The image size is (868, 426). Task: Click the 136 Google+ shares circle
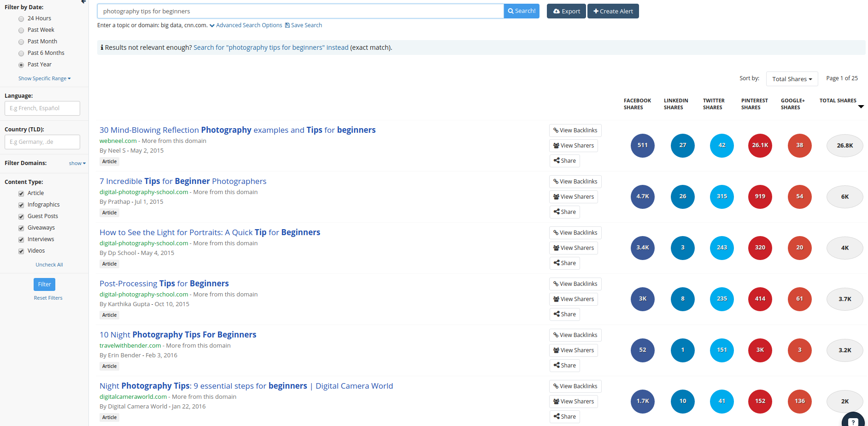799,401
